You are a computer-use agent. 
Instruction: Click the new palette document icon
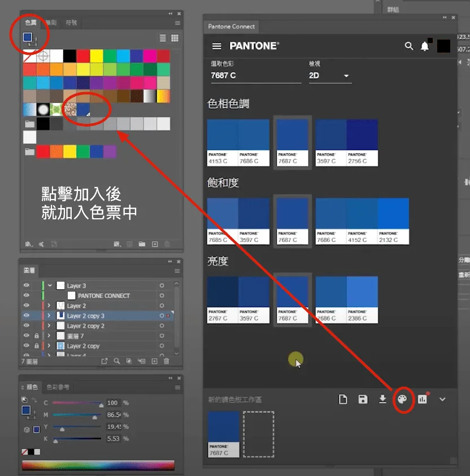343,399
